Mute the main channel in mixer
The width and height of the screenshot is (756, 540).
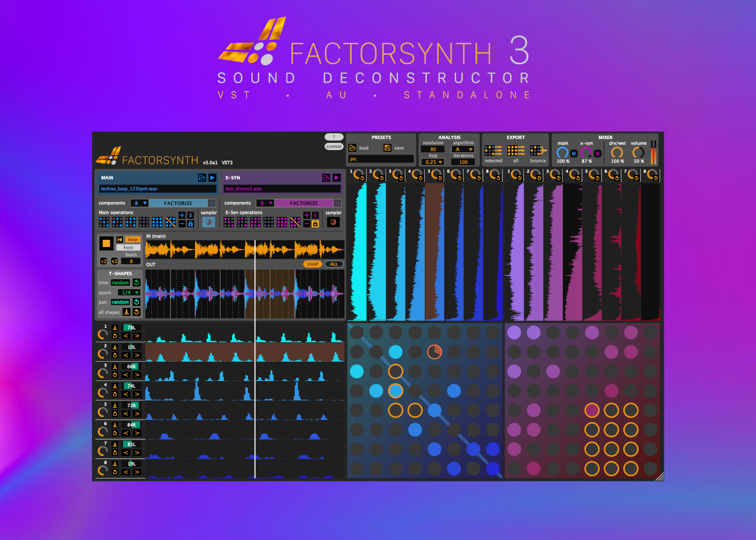[574, 153]
